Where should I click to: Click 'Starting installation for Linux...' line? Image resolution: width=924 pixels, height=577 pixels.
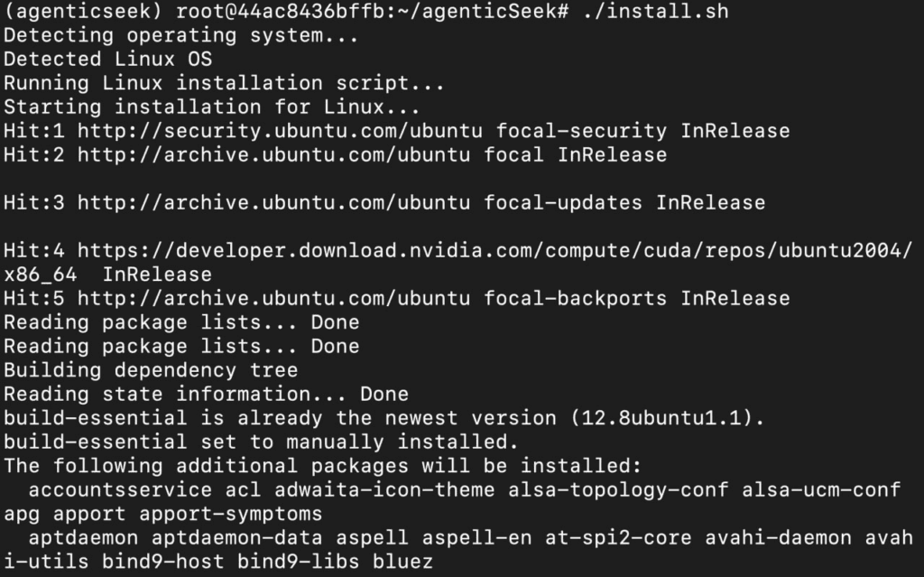pos(211,107)
